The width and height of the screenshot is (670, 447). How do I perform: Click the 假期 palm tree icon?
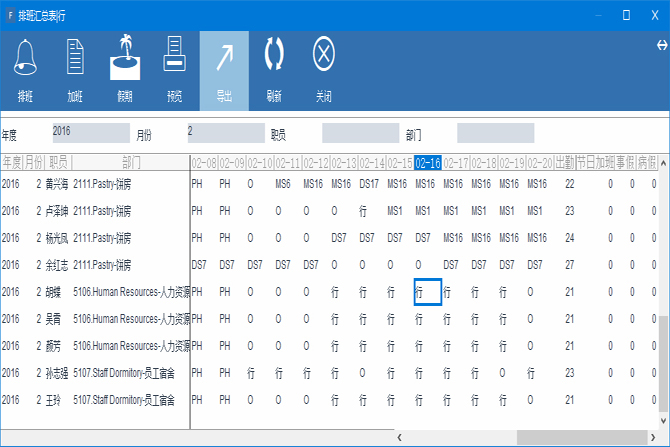pyautogui.click(x=125, y=58)
